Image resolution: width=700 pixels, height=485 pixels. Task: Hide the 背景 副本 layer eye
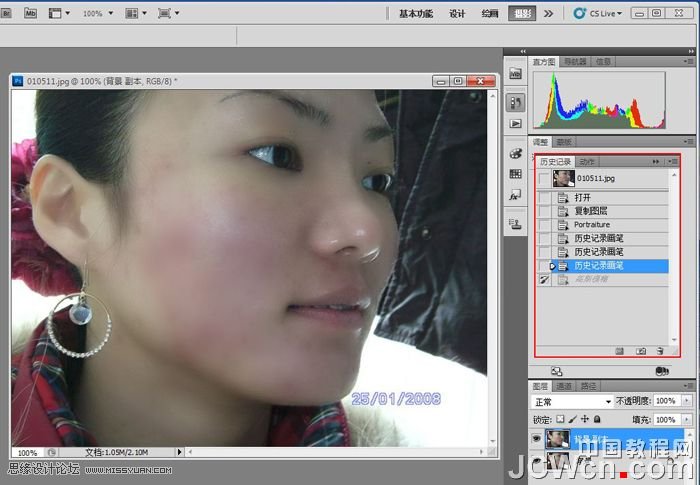(x=537, y=439)
